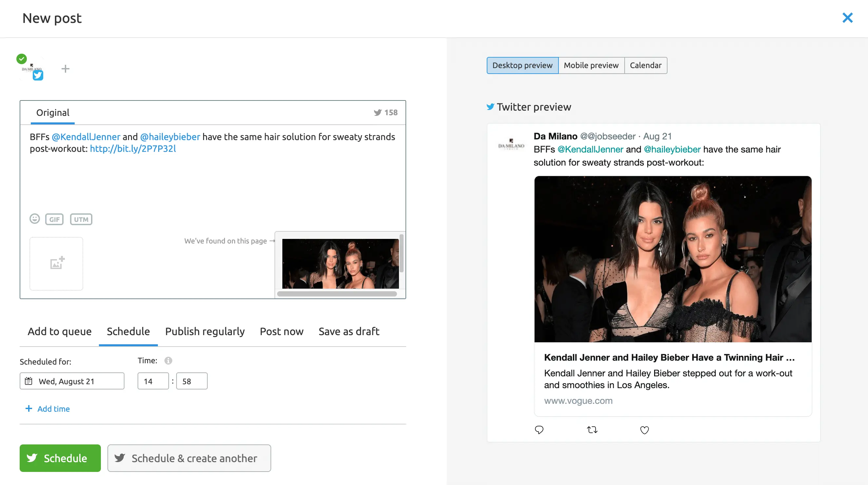Click @@jobseeder handle in preview
Viewport: 868px width, 485px height.
click(x=608, y=136)
